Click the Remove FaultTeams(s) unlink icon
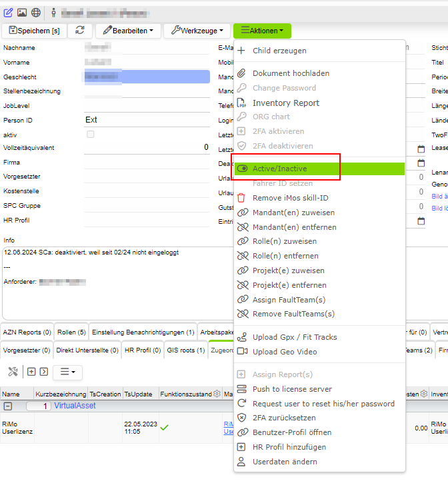448x491 pixels. (243, 314)
